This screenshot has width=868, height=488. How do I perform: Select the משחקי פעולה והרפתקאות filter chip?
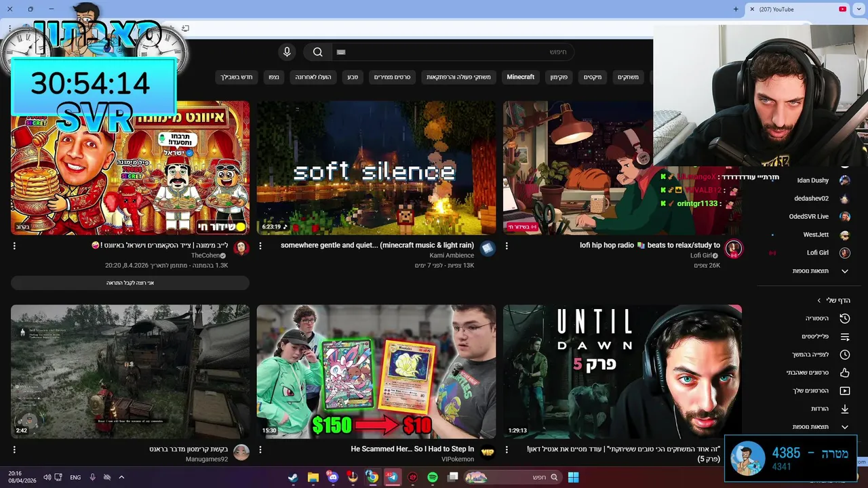pyautogui.click(x=458, y=77)
